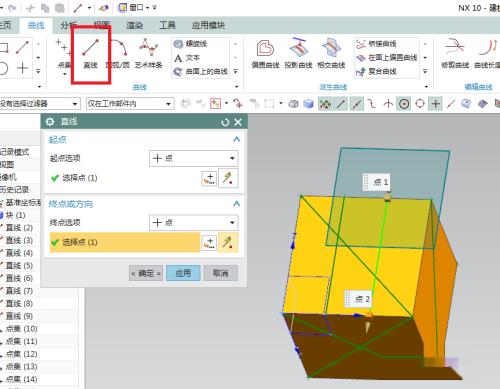The height and width of the screenshot is (389, 500).
Task: Toggle Control Point snap option
Action: 372,104
